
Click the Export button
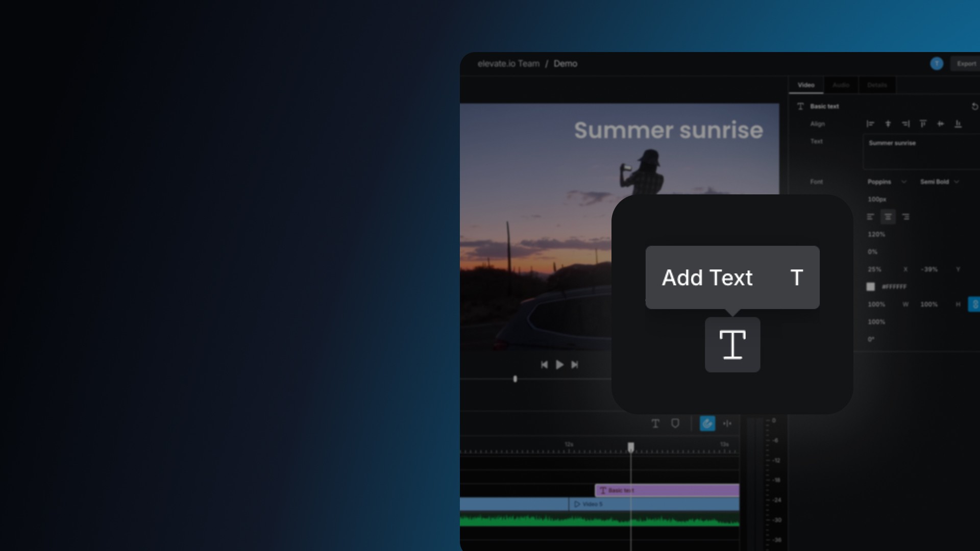click(x=966, y=64)
